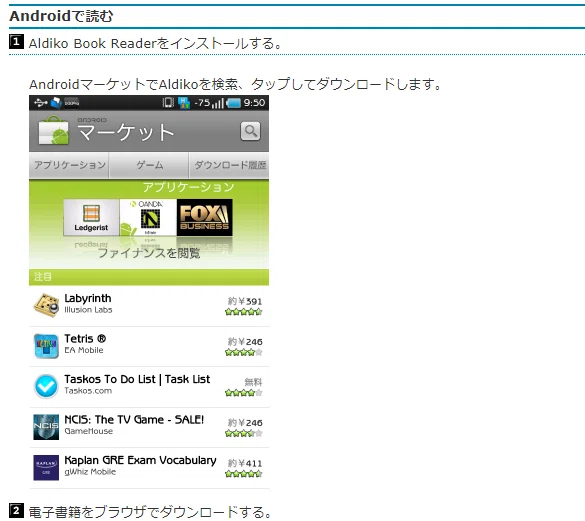Viewport: 585px width, 521px height.
Task: Click the Aldiko Book Readerをインストールする heading
Action: point(155,43)
